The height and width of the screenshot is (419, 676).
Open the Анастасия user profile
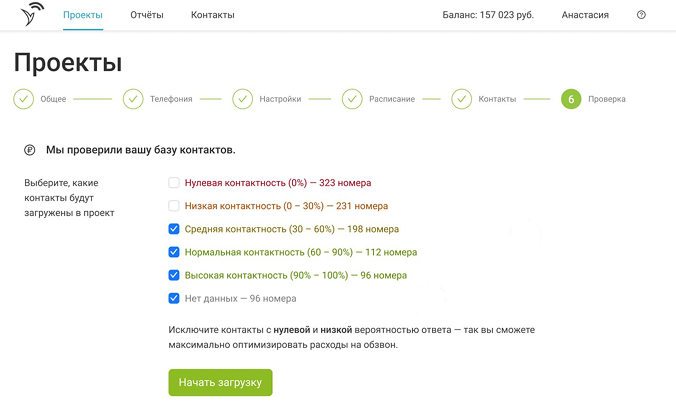[585, 15]
